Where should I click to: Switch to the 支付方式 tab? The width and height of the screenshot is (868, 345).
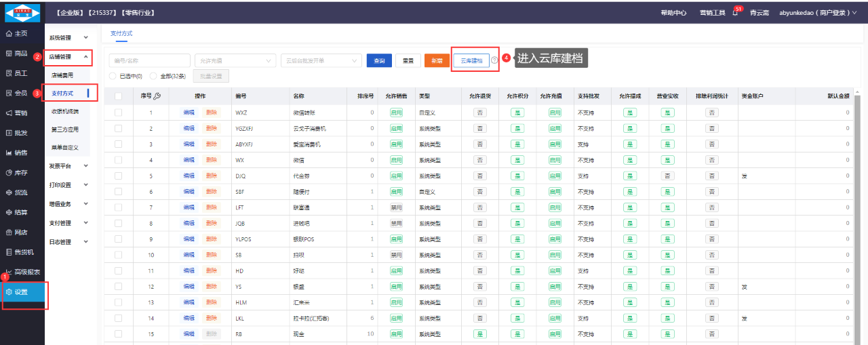(121, 33)
